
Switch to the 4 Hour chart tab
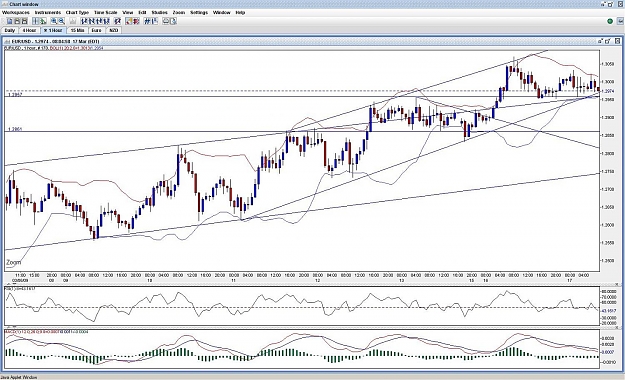click(29, 30)
